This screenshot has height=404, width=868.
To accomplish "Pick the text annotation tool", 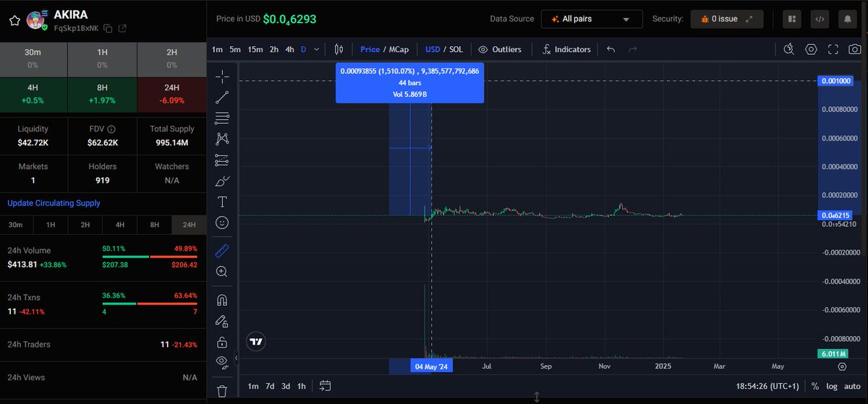I will point(222,202).
